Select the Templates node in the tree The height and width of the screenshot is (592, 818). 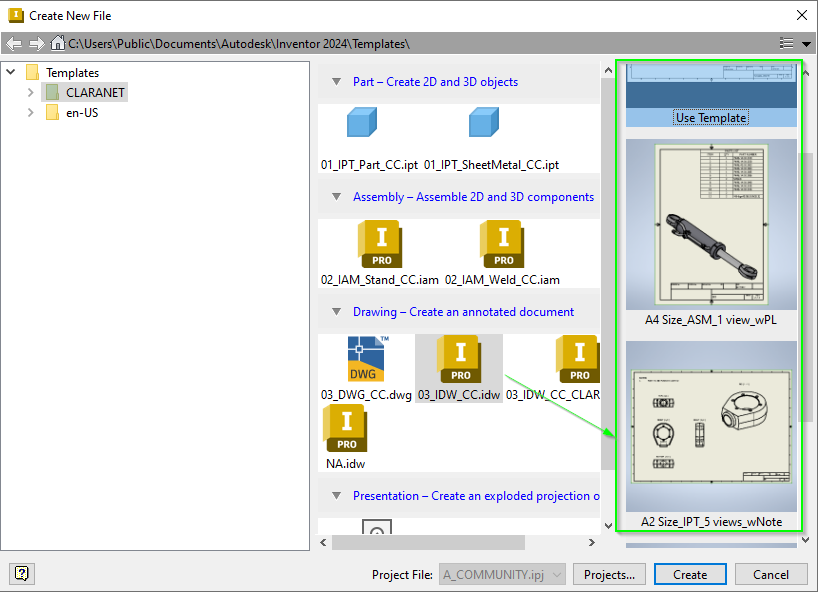click(x=73, y=72)
